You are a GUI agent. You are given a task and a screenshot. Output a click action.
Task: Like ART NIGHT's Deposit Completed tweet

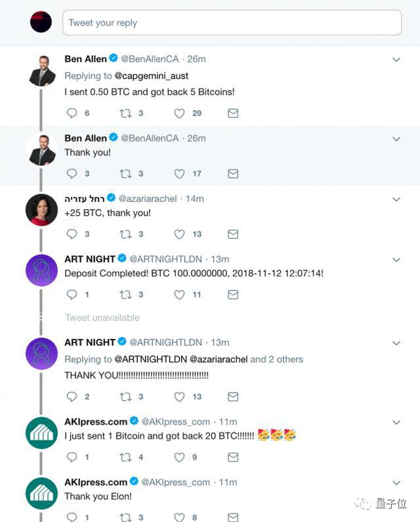pyautogui.click(x=179, y=295)
